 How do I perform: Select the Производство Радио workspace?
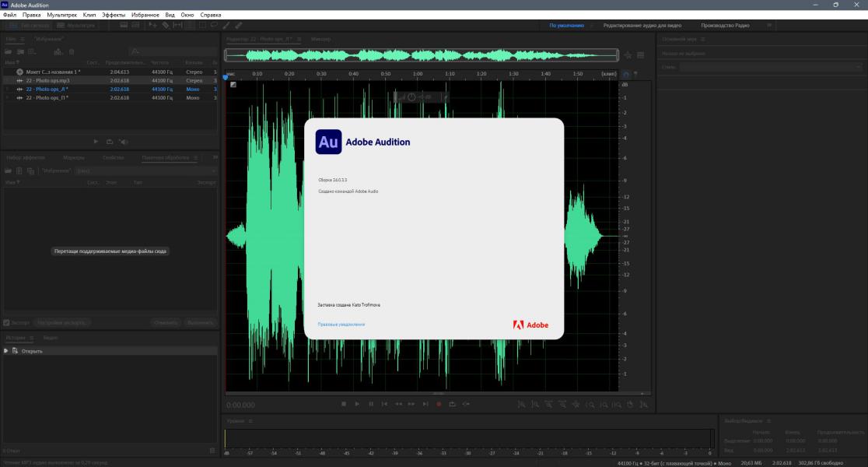pos(725,26)
